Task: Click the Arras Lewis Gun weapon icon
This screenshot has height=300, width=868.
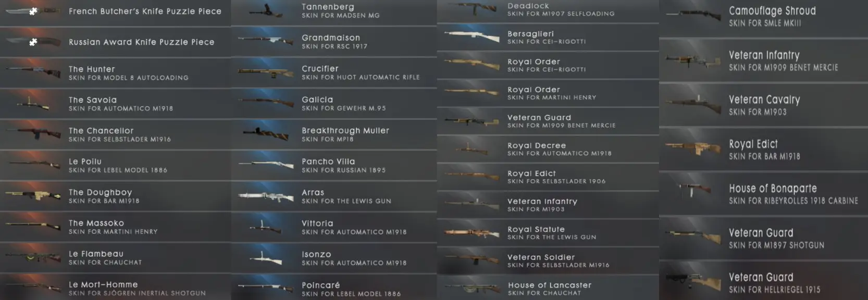Action: tap(266, 196)
